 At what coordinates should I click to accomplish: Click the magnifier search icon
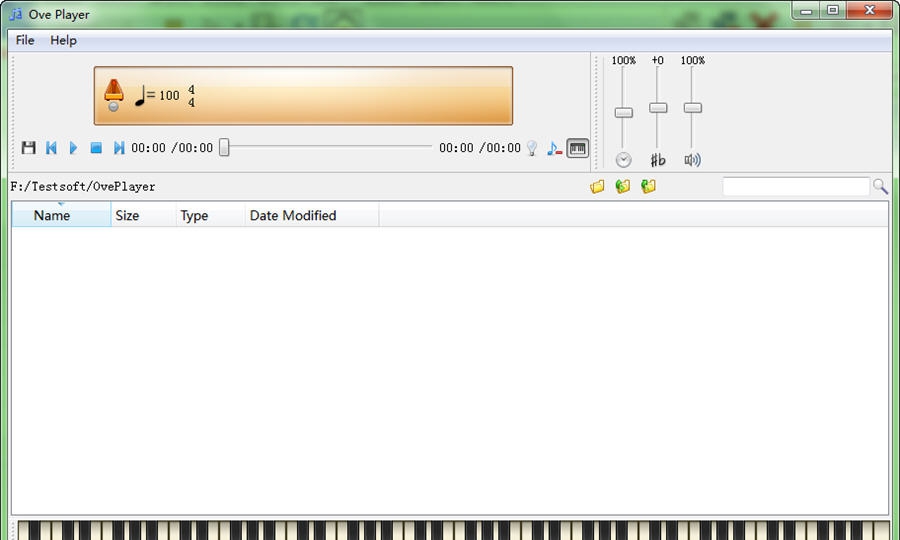point(880,186)
